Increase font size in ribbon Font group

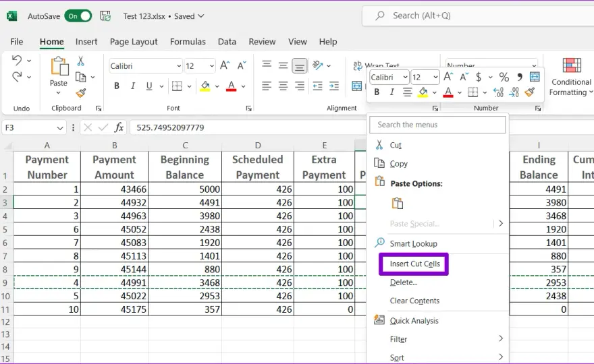pos(225,65)
